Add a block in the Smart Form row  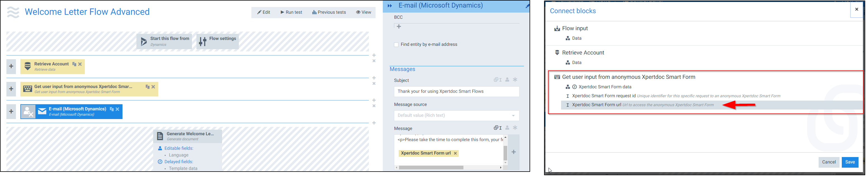(11, 89)
